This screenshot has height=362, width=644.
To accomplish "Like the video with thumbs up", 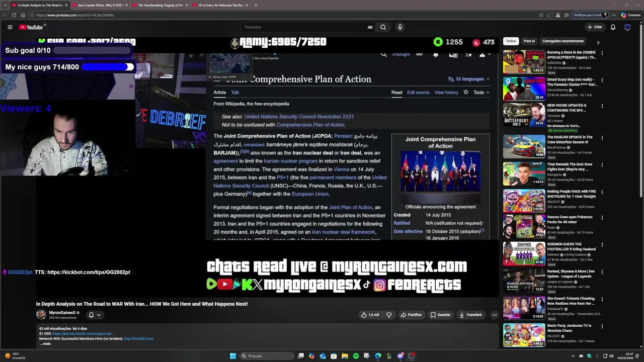I will tap(370, 315).
